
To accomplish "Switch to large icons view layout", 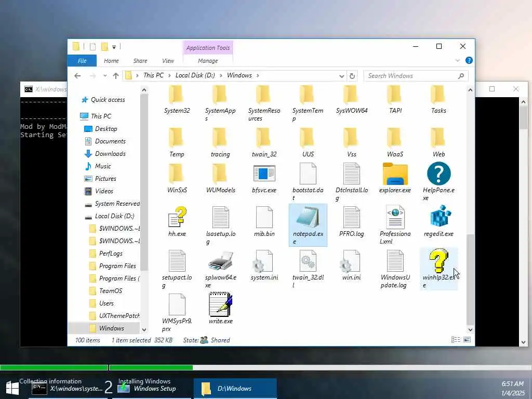I will pos(467,340).
